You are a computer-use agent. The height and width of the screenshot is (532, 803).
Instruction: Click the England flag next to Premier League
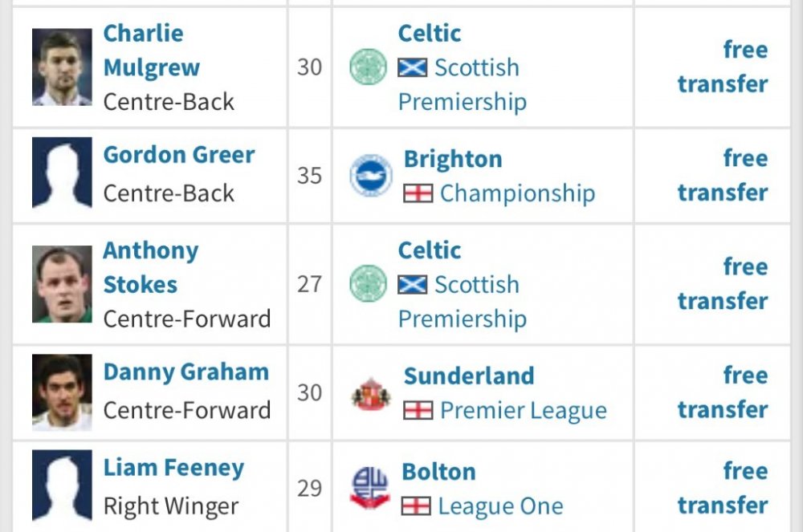coord(418,411)
